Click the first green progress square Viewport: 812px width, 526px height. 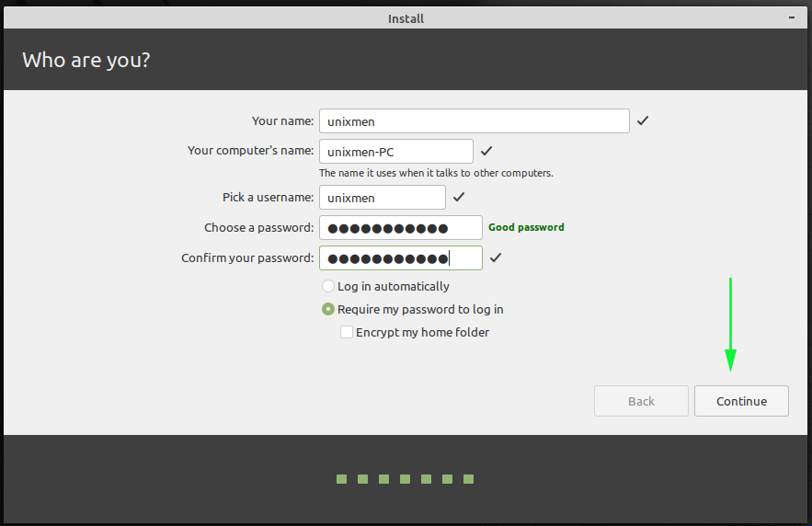341,479
